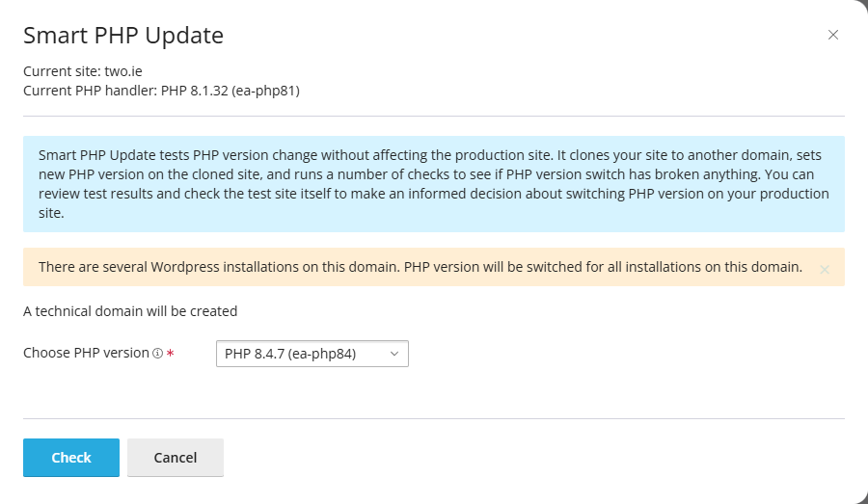Image resolution: width=868 pixels, height=504 pixels.
Task: Click the 'Current PHP handler:' label
Action: point(91,91)
